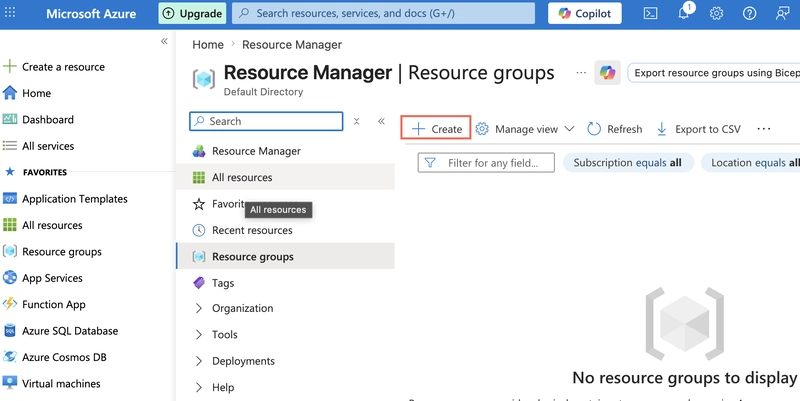The height and width of the screenshot is (401, 800).
Task: Click Export to CSV
Action: click(x=698, y=129)
